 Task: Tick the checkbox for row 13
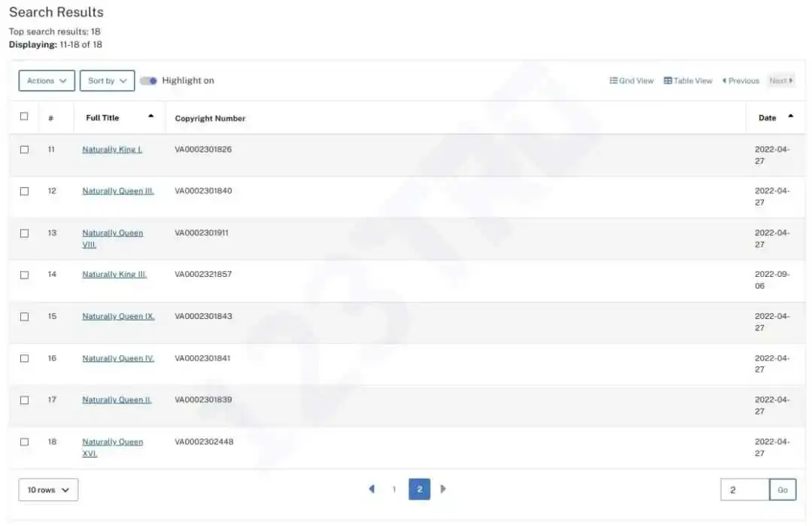tap(24, 234)
